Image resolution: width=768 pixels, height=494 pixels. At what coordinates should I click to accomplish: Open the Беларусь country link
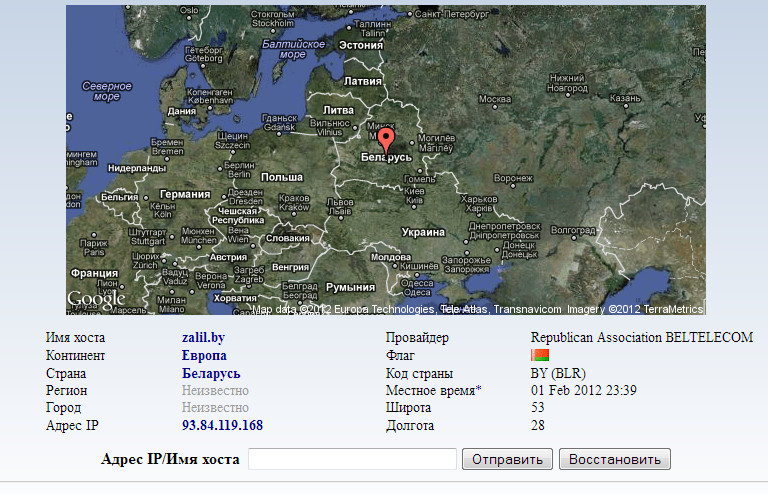point(211,373)
